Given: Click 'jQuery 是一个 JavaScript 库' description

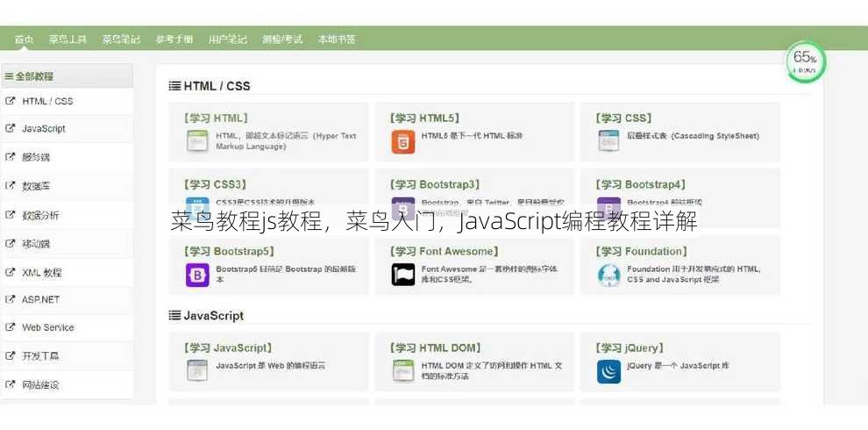Looking at the screenshot, I should [x=678, y=366].
